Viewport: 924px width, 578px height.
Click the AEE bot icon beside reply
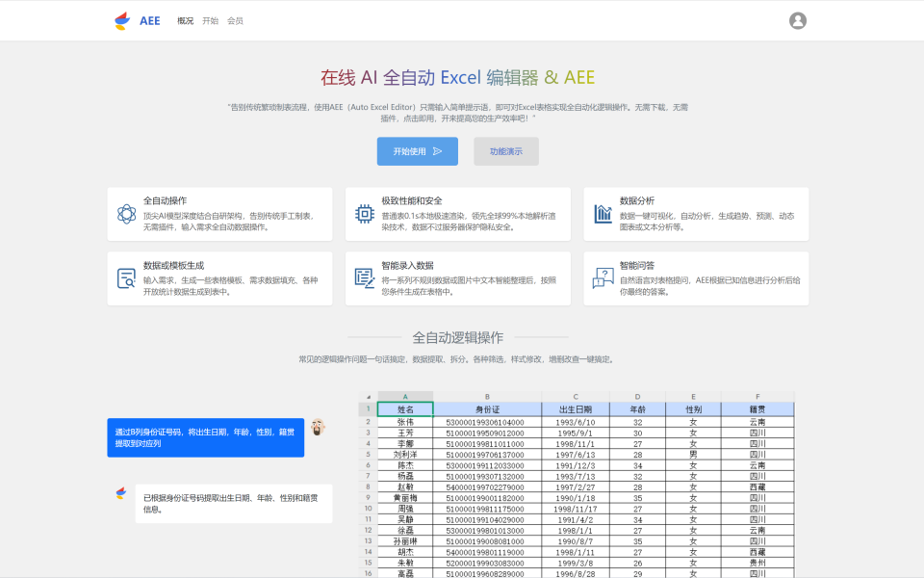tap(121, 493)
